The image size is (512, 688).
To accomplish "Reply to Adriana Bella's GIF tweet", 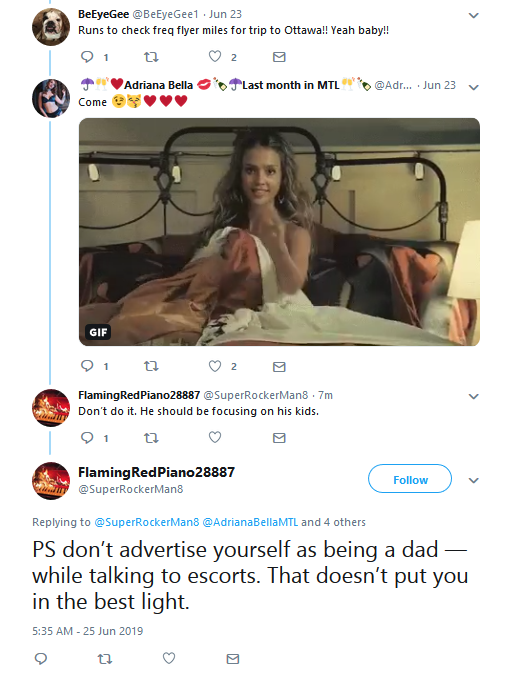I will [x=87, y=366].
